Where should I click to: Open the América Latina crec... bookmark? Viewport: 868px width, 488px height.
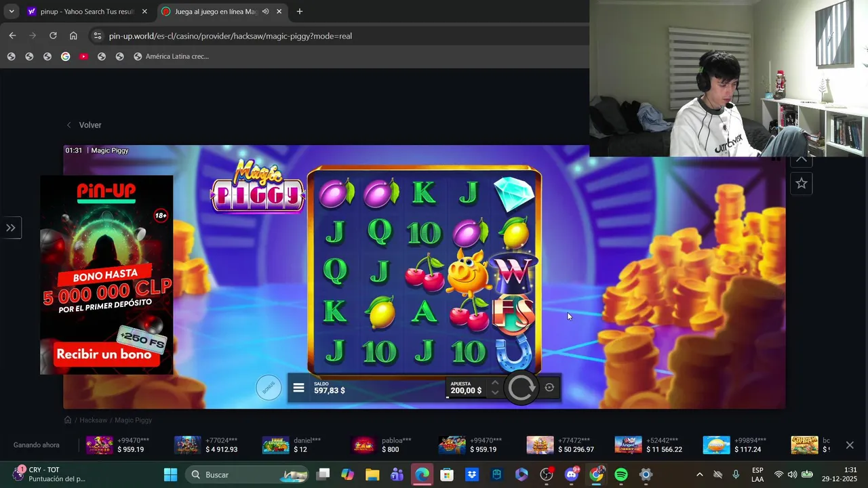pyautogui.click(x=171, y=56)
